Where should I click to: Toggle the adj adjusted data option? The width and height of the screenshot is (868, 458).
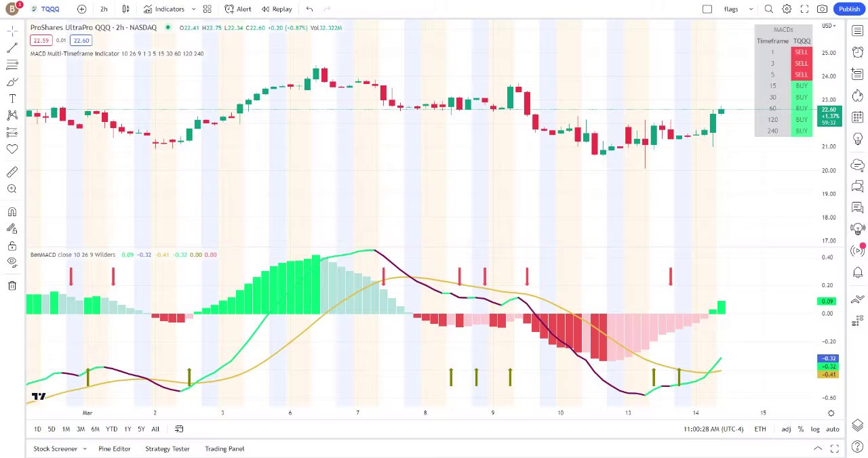[786, 429]
